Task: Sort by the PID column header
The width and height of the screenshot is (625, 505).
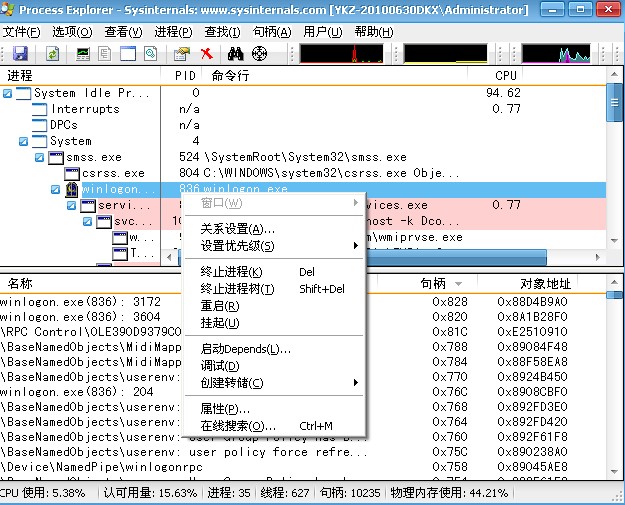Action: (182, 75)
